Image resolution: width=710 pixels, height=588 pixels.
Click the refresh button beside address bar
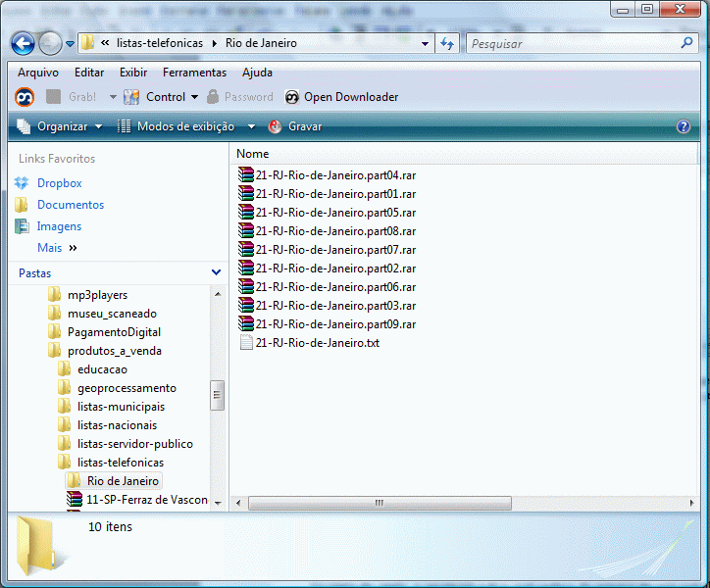click(448, 43)
